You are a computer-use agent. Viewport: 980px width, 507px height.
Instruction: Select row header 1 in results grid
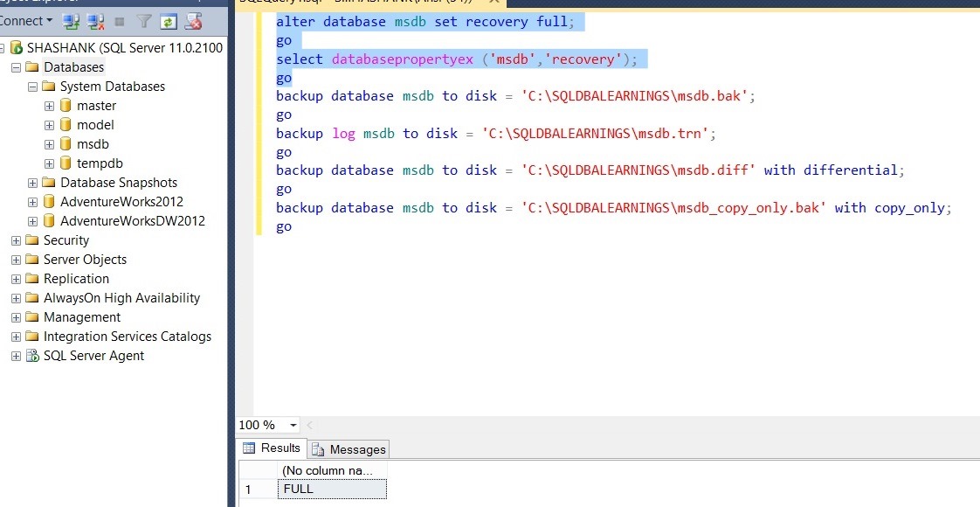click(x=258, y=489)
